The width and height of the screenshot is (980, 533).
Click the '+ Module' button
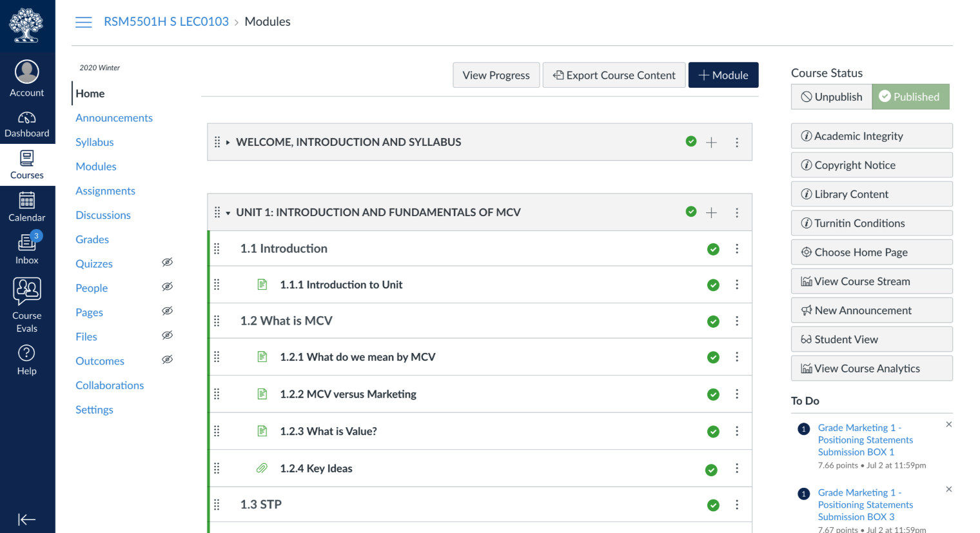pyautogui.click(x=723, y=75)
